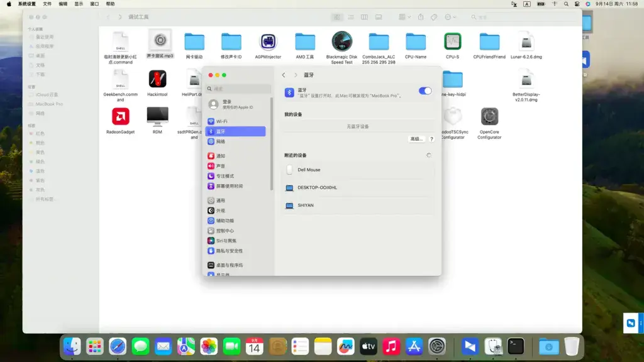Open 屏幕使用时间 screen time settings
The image size is (644, 362).
[x=236, y=186]
